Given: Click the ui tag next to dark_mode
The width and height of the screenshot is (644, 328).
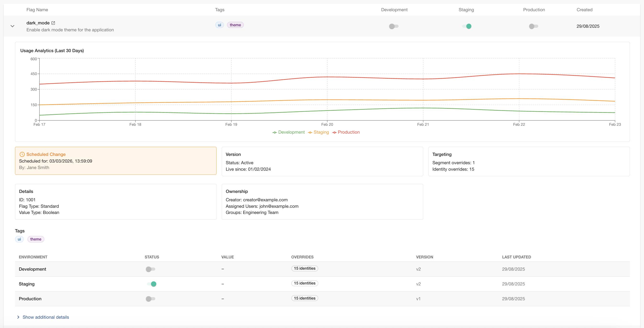Looking at the screenshot, I should point(220,25).
